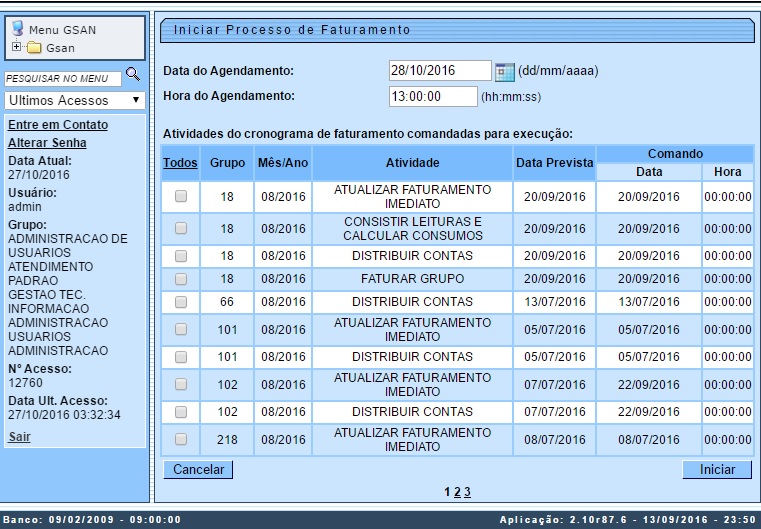The image size is (761, 529).
Task: Check group 101 ATUALIZAR FATURAMENTO IMEDIATO row
Action: tap(181, 329)
